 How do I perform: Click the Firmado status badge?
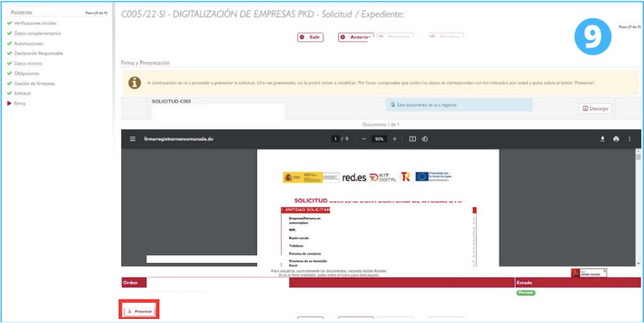[526, 293]
